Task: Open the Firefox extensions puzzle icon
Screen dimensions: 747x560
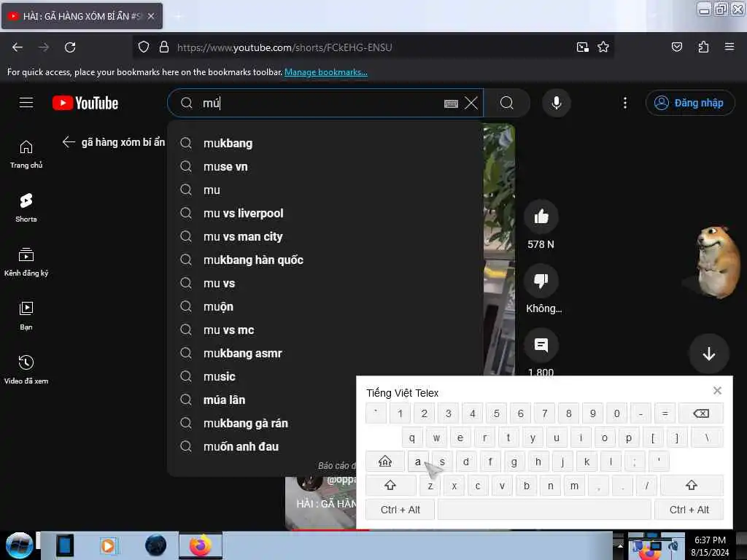Action: (703, 47)
